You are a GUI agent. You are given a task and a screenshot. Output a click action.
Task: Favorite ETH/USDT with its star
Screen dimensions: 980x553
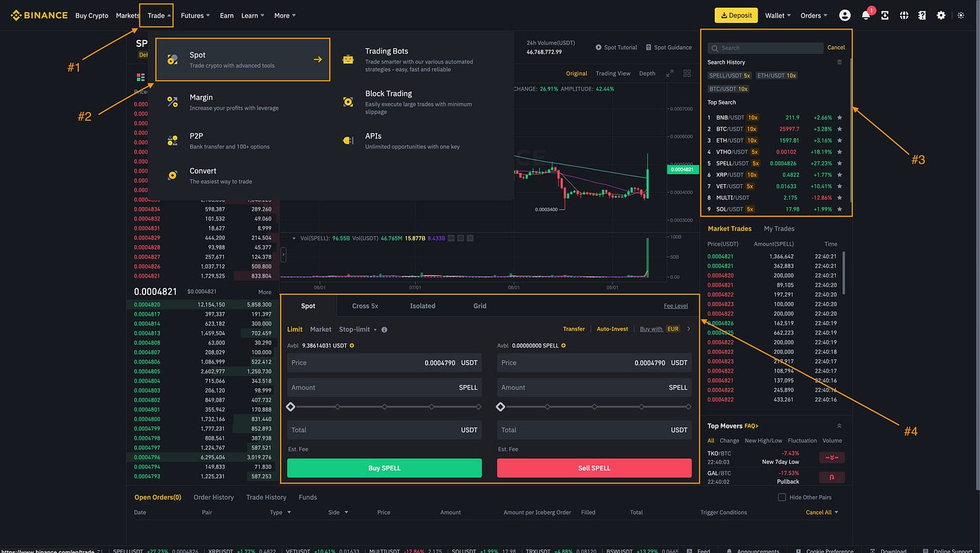839,140
